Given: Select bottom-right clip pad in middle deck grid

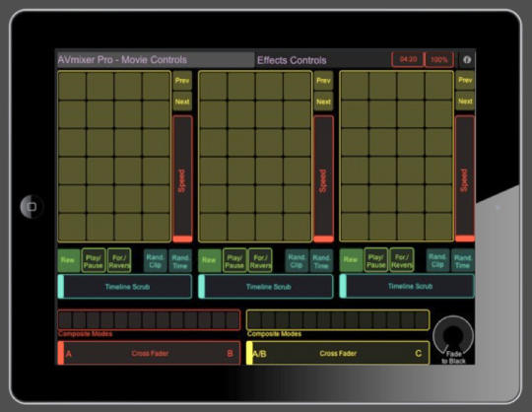Looking at the screenshot, I should [x=298, y=227].
